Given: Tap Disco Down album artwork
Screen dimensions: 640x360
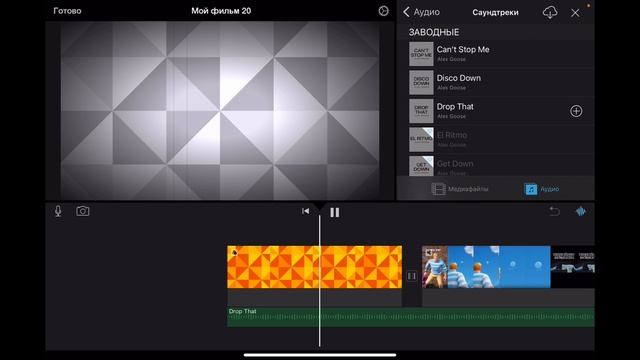Looking at the screenshot, I should pyautogui.click(x=421, y=82).
